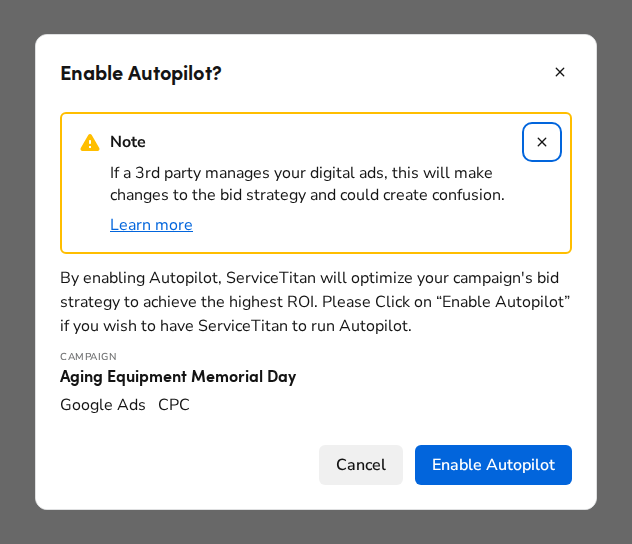Click the CPC bid type text
The height and width of the screenshot is (544, 632).
point(174,405)
